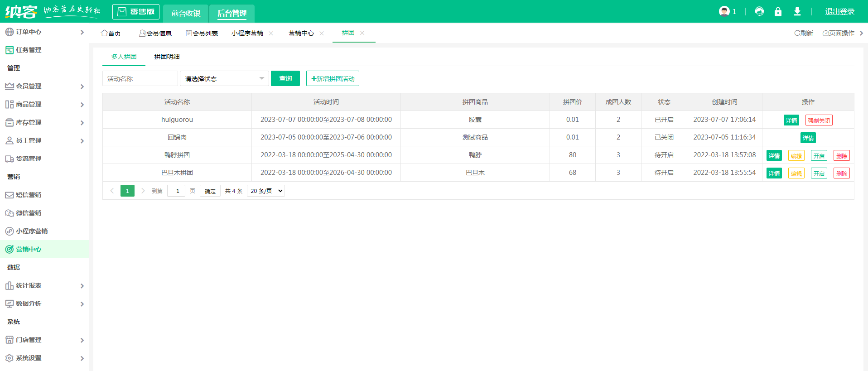Screen dimensions: 868x371
Task: Click the user avatar icon
Action: 724,11
